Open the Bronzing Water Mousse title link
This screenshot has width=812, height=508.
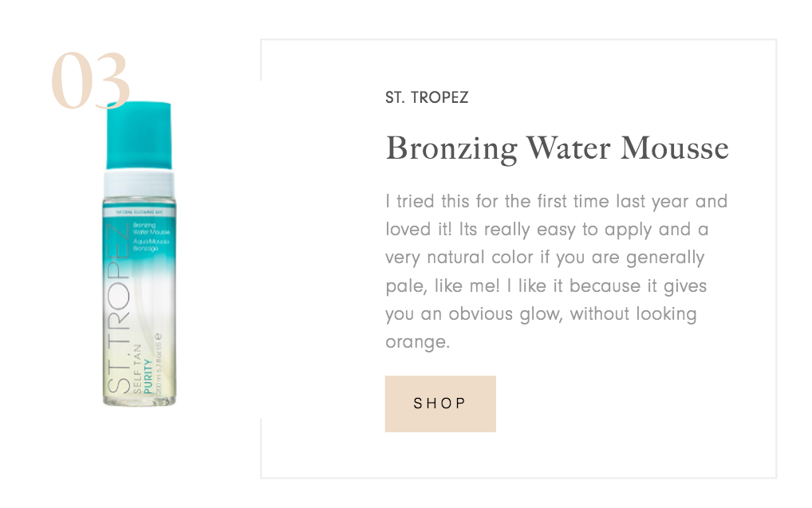tap(557, 148)
